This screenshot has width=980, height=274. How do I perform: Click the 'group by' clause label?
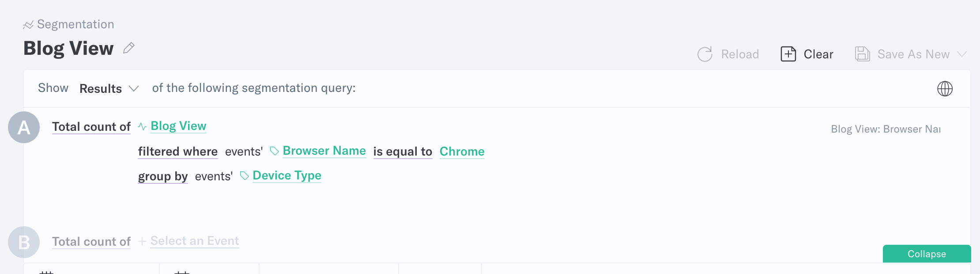click(x=163, y=176)
